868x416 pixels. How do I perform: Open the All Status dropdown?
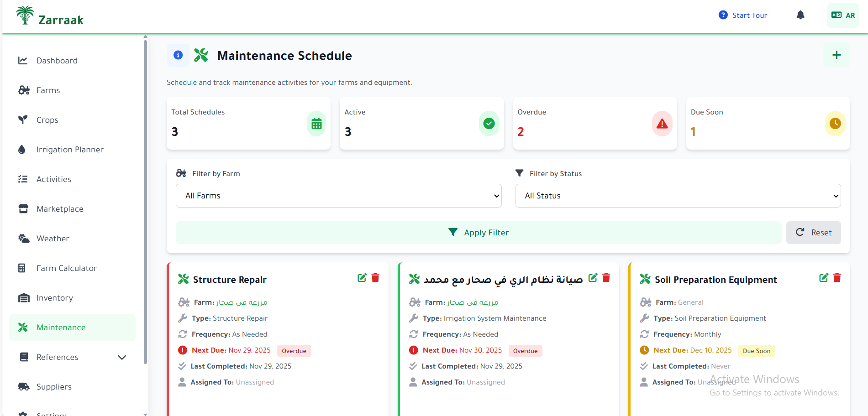678,195
